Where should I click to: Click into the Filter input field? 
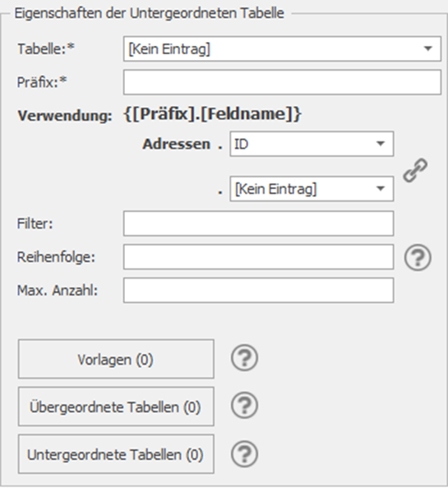[x=258, y=223]
